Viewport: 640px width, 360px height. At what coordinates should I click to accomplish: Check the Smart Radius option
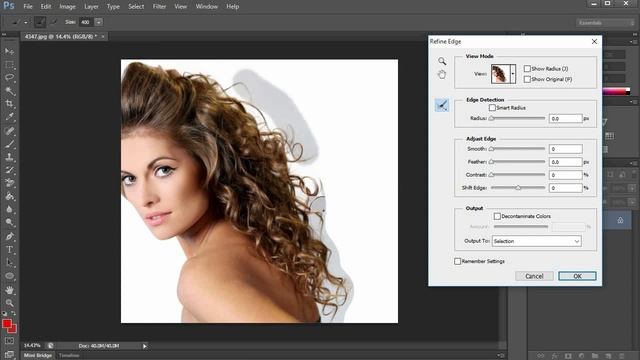pos(492,108)
